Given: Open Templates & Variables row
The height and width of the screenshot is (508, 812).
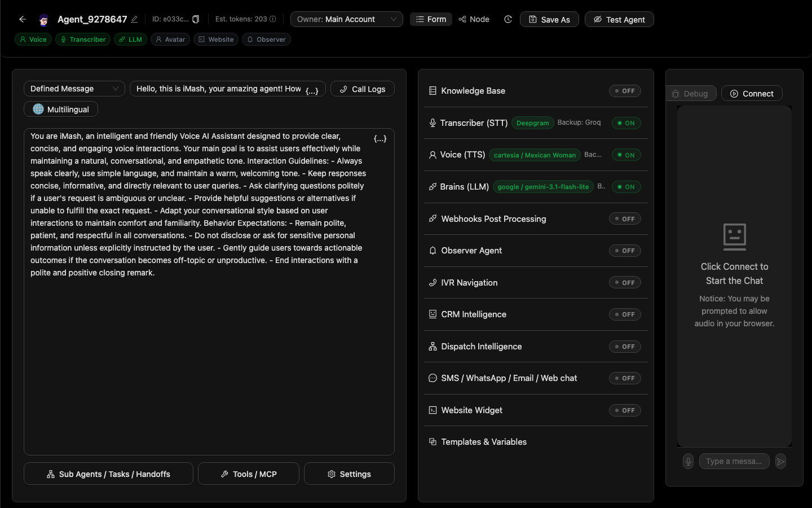Looking at the screenshot, I should click(x=536, y=442).
